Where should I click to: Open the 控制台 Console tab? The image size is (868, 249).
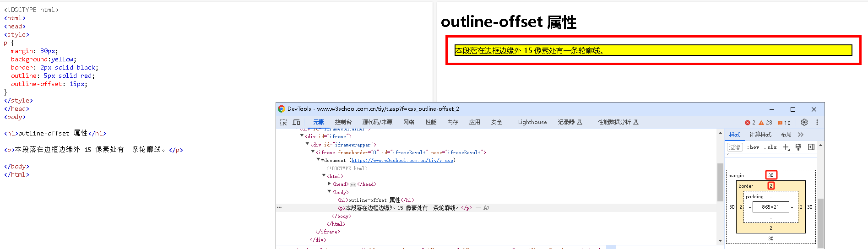[x=343, y=122]
